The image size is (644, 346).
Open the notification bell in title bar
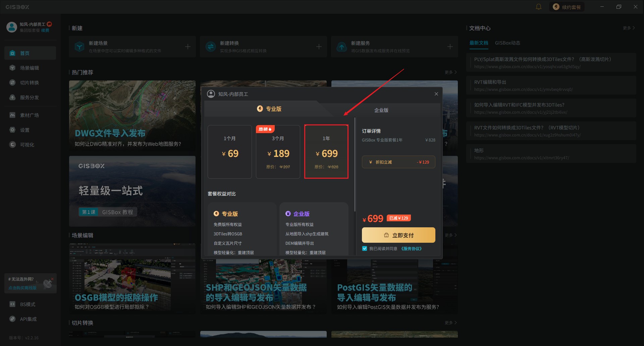(x=539, y=7)
